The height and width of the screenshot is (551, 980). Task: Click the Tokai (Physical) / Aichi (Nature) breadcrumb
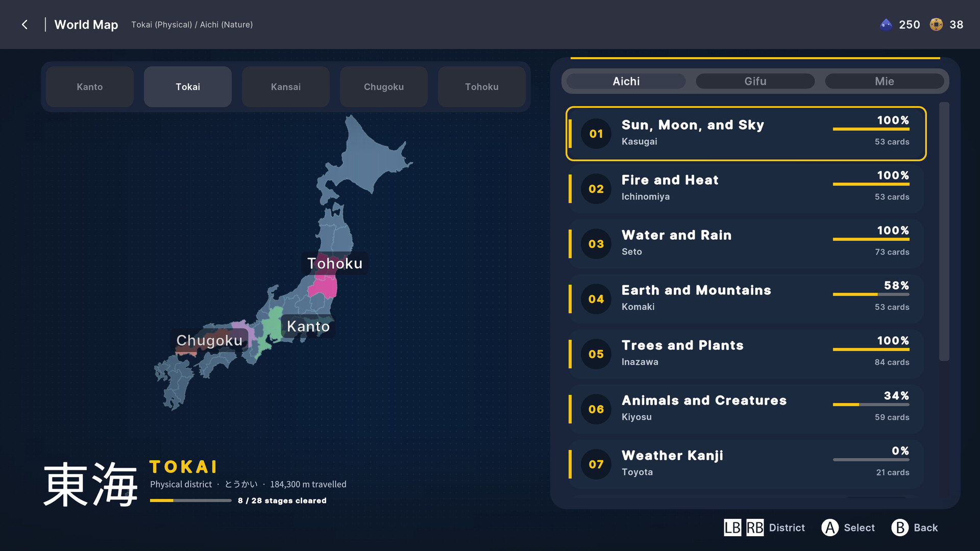(x=192, y=24)
